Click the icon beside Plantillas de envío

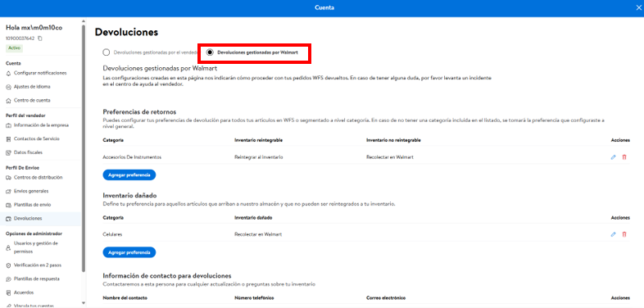(x=9, y=205)
